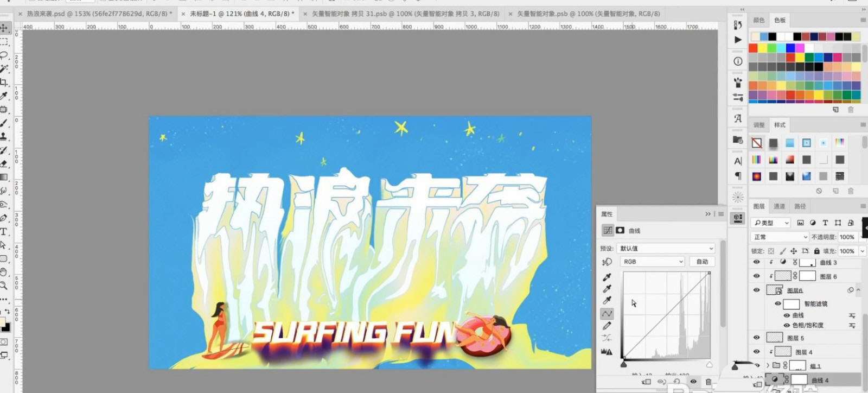Select the Hand tool
Screen dimensions: 868x393
[4, 271]
